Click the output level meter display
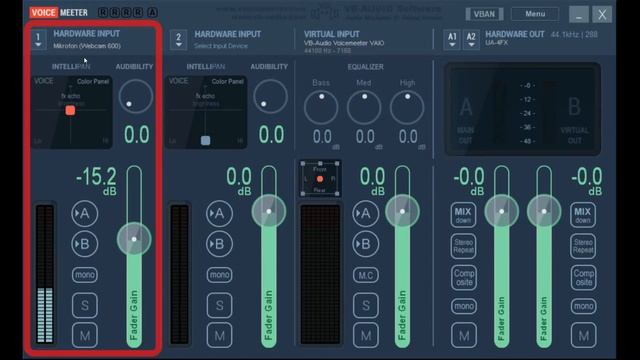Screen dimensions: 640x360 pyautogui.click(x=522, y=109)
